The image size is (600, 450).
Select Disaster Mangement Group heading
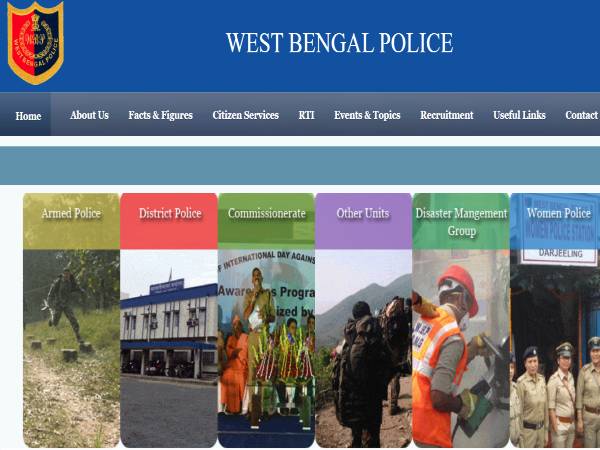pos(461,222)
